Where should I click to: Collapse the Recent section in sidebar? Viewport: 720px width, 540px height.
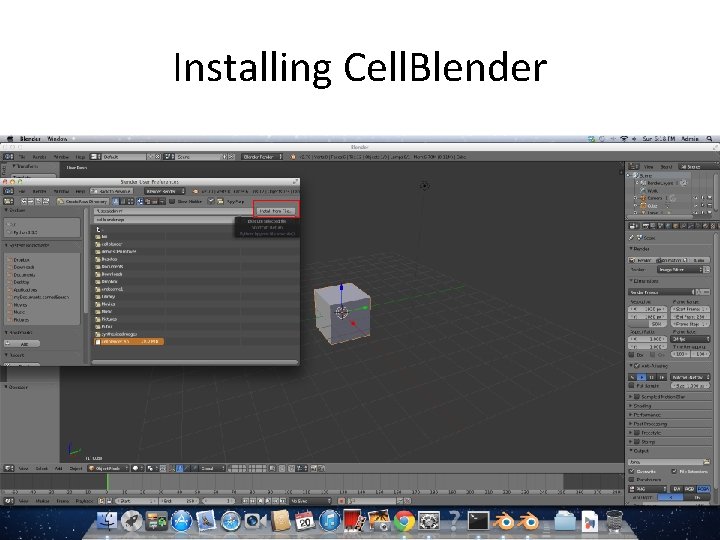pyautogui.click(x=6, y=355)
